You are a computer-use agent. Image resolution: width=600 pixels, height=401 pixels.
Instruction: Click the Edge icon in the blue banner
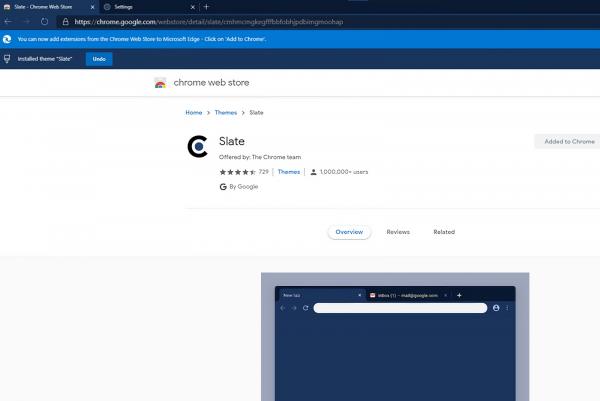pyautogui.click(x=8, y=39)
